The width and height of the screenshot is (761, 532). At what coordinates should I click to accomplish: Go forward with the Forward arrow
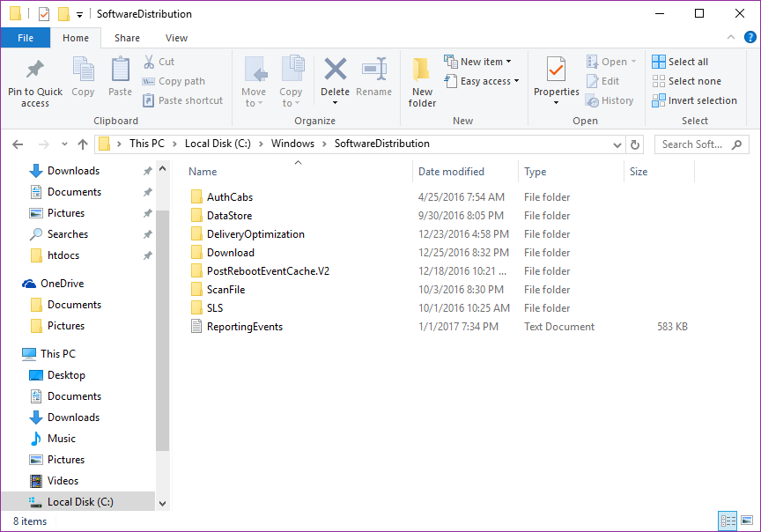point(44,144)
